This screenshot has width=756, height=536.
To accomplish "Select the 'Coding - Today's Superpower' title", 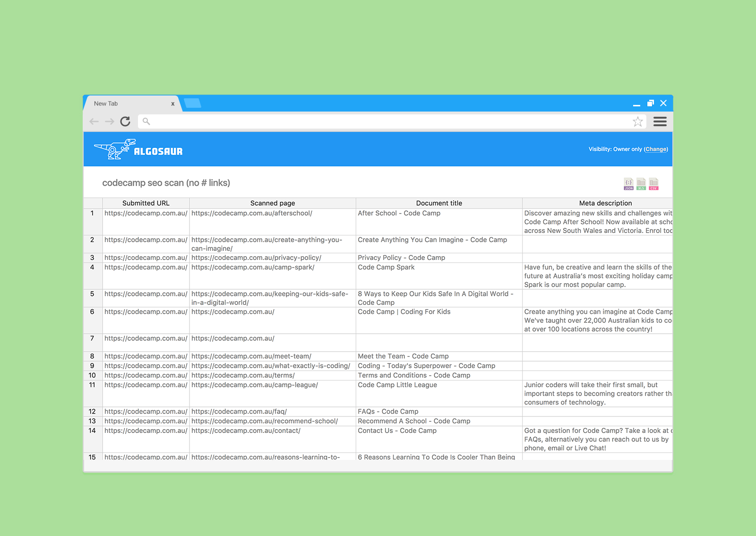I will [x=427, y=366].
